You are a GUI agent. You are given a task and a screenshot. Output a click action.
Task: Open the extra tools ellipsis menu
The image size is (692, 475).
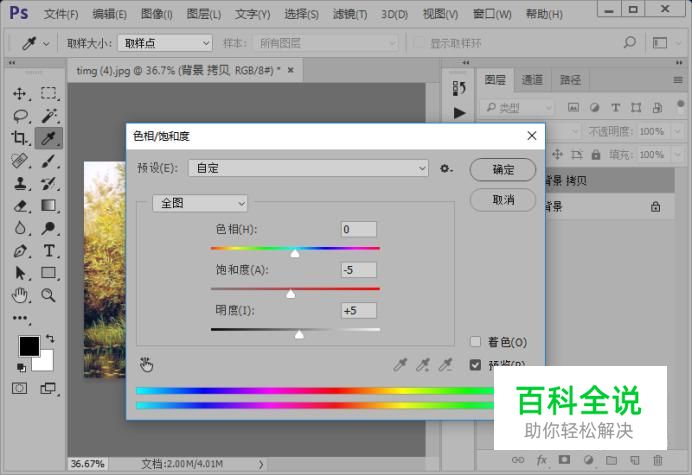tap(20, 318)
